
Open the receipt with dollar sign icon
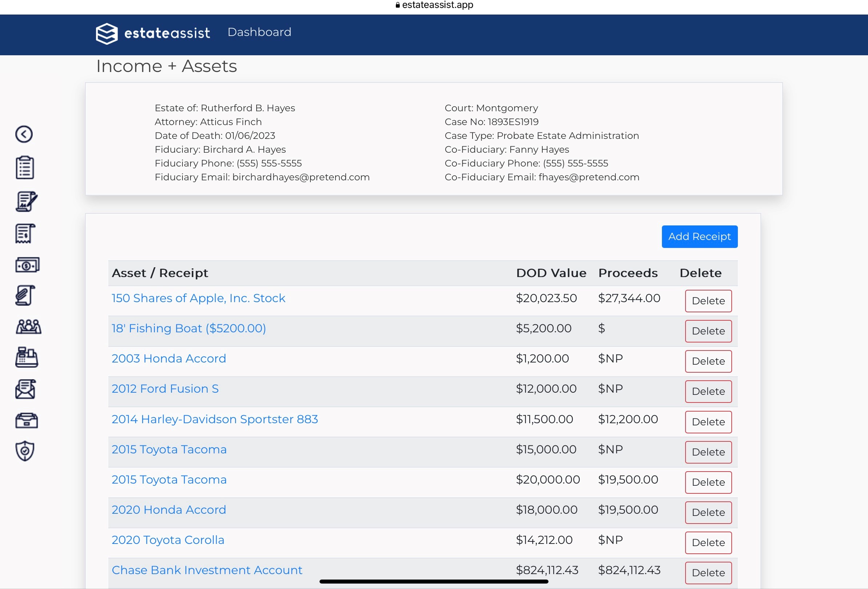click(x=25, y=233)
